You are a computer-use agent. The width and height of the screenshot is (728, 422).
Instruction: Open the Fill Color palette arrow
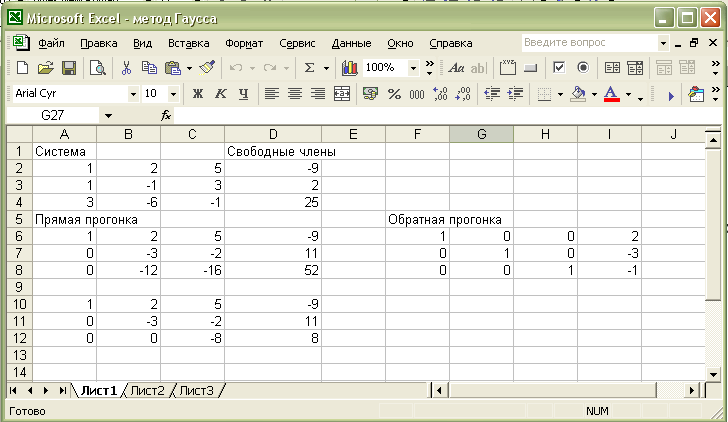coord(594,94)
